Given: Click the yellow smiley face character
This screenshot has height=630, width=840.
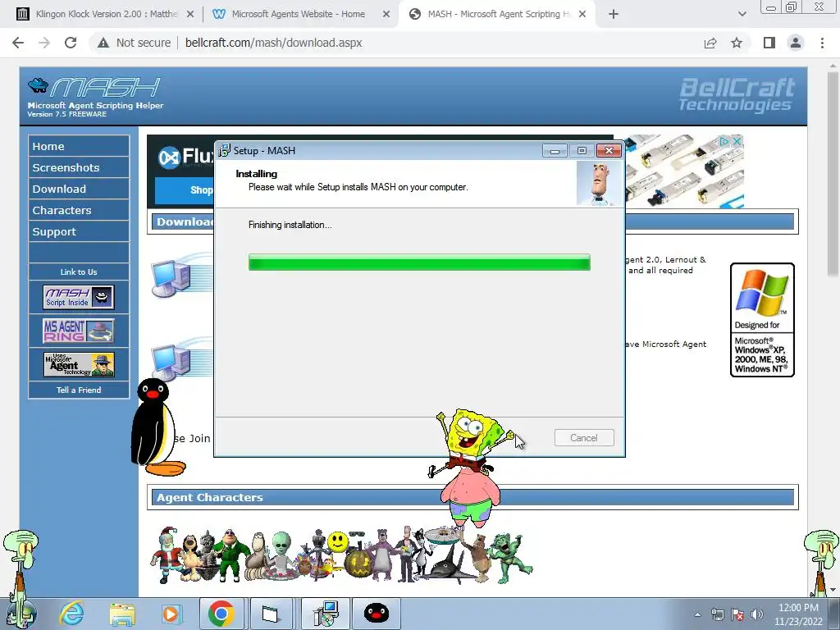Looking at the screenshot, I should [338, 541].
